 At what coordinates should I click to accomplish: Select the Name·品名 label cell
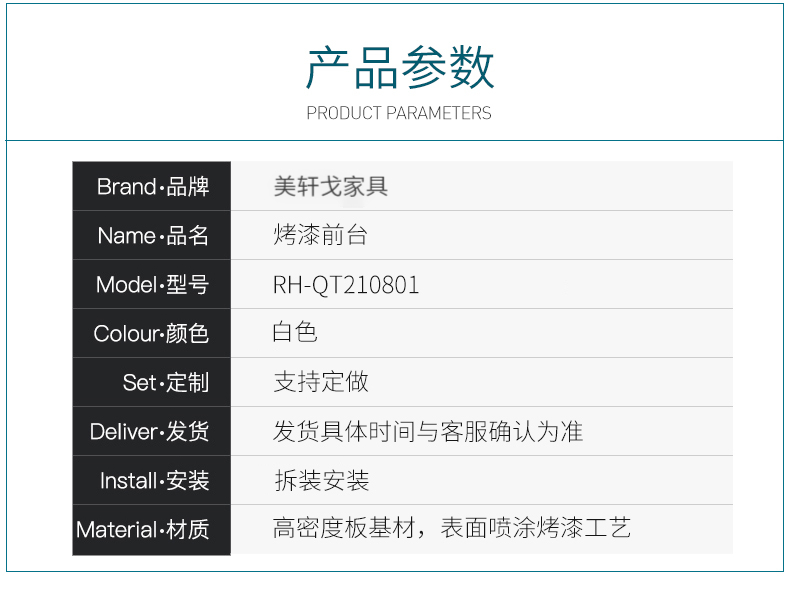click(x=152, y=236)
